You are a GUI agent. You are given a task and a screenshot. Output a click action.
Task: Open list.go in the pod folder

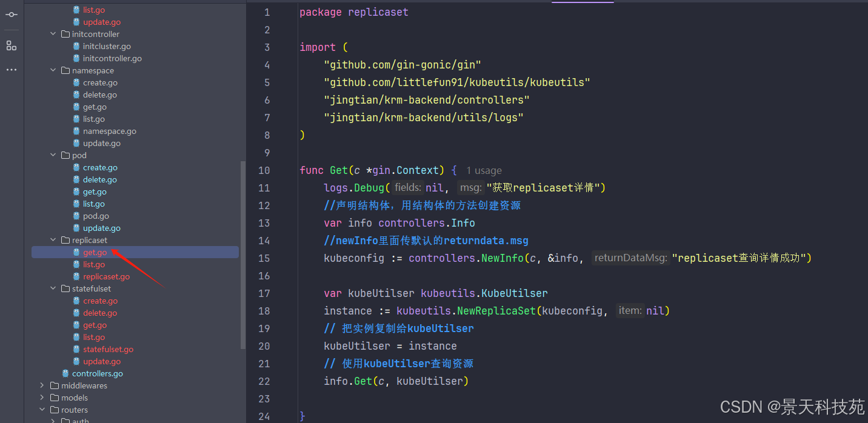[94, 204]
